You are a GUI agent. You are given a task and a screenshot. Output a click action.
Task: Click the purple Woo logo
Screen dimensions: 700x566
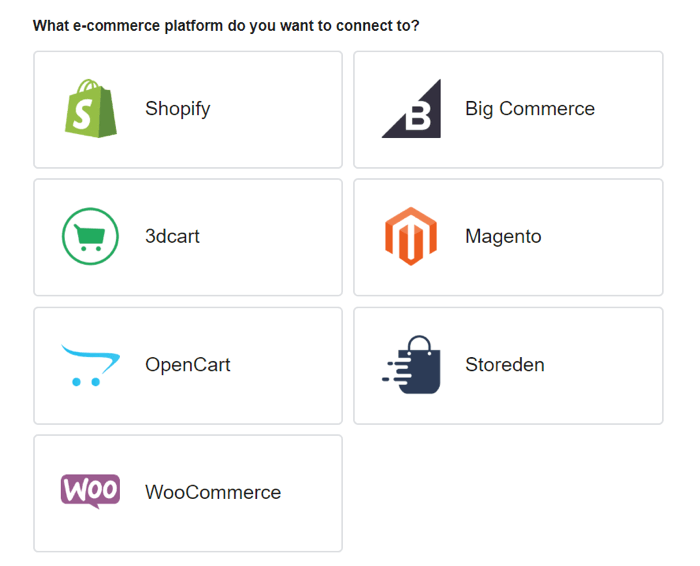click(x=90, y=491)
